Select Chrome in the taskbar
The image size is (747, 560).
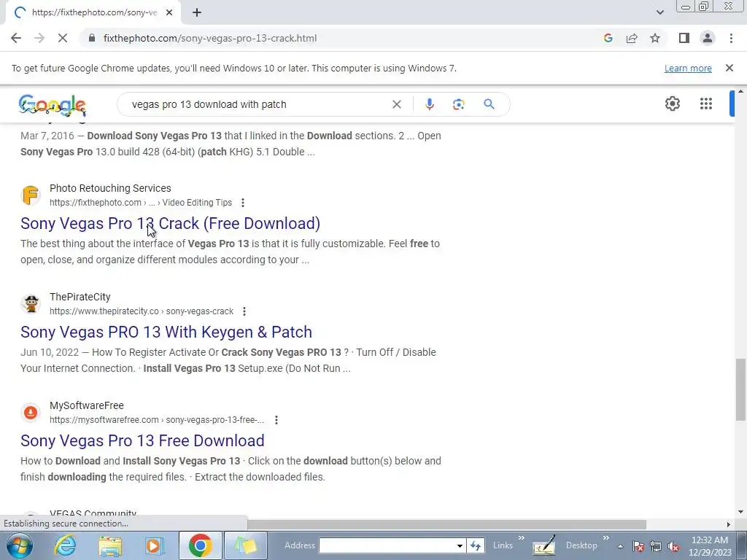pyautogui.click(x=200, y=545)
